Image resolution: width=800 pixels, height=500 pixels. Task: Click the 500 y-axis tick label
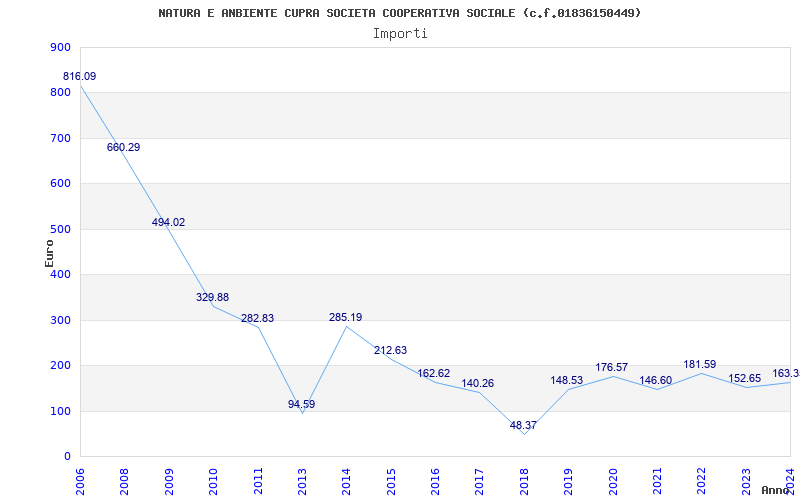tap(60, 230)
